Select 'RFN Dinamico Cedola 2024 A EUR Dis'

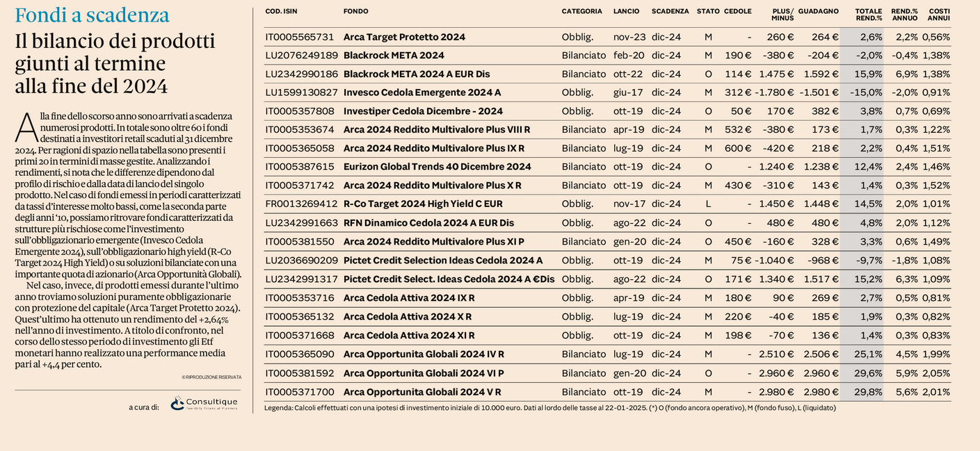tap(429, 223)
